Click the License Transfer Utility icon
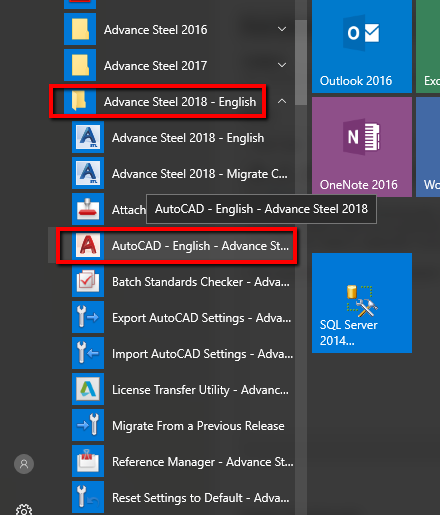Viewport: 440px width, 515px height. pos(88,389)
